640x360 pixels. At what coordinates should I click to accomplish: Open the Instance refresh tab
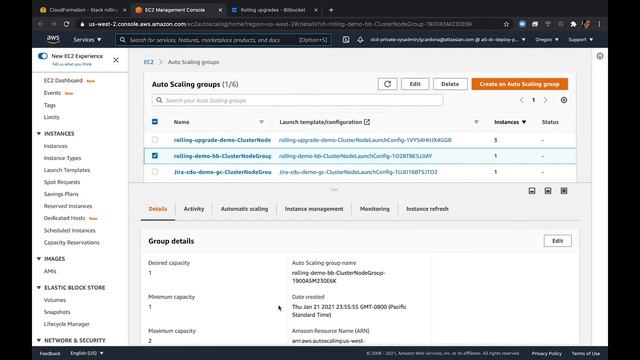[427, 209]
